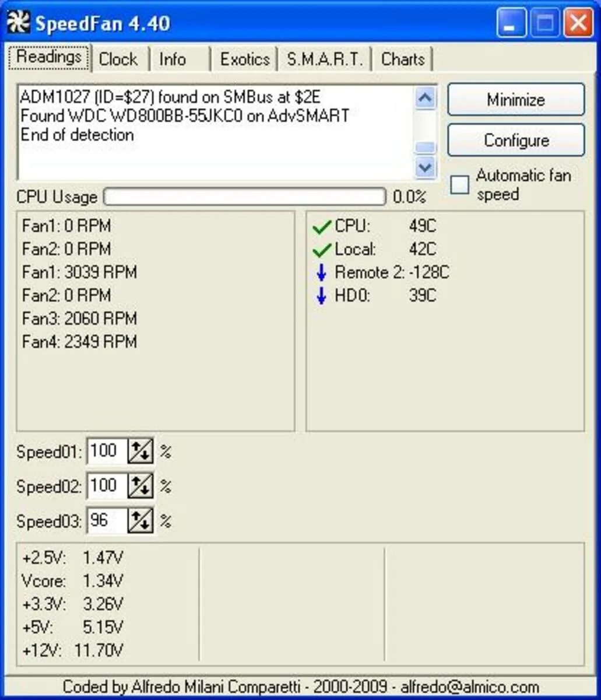Click the 'End of detection' log line
The height and width of the screenshot is (700, 601).
pyautogui.click(x=77, y=135)
